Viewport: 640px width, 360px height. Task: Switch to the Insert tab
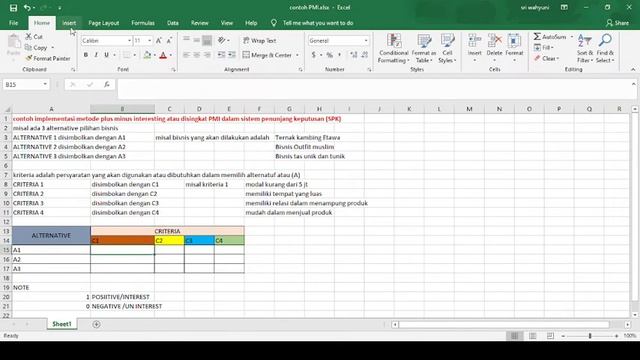pyautogui.click(x=69, y=23)
